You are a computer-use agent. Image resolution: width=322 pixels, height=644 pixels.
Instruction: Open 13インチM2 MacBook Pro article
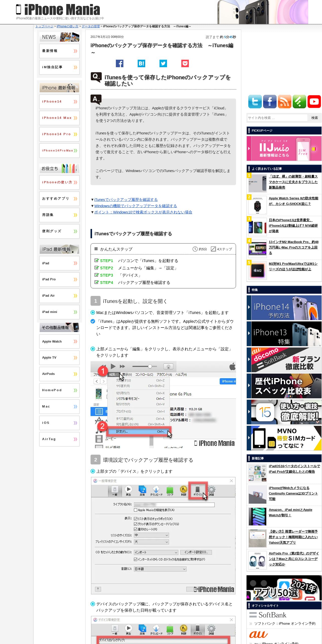(x=293, y=247)
